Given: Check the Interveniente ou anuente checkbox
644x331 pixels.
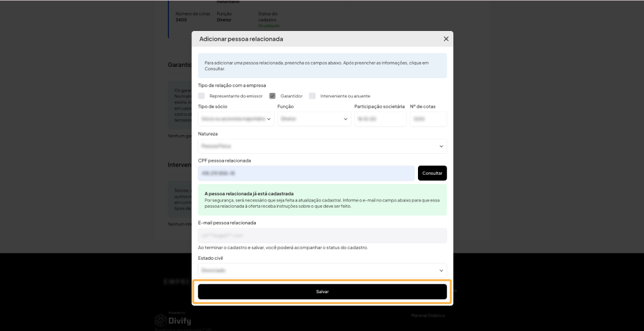Looking at the screenshot, I should tap(313, 96).
